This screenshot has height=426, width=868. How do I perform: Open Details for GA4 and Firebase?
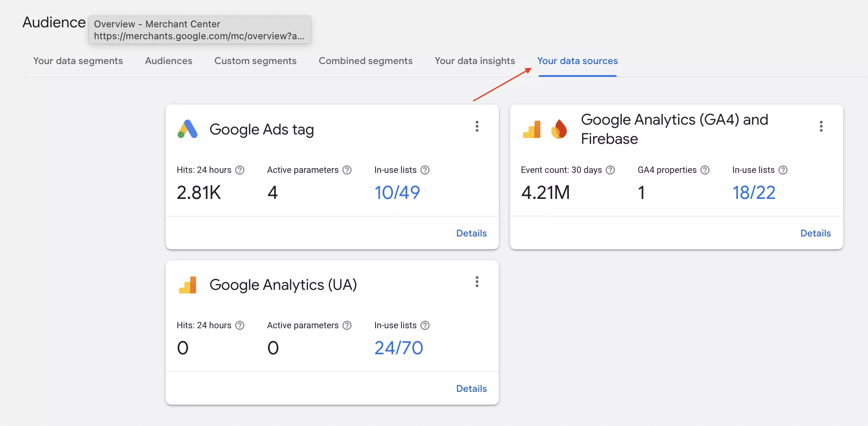pyautogui.click(x=816, y=233)
